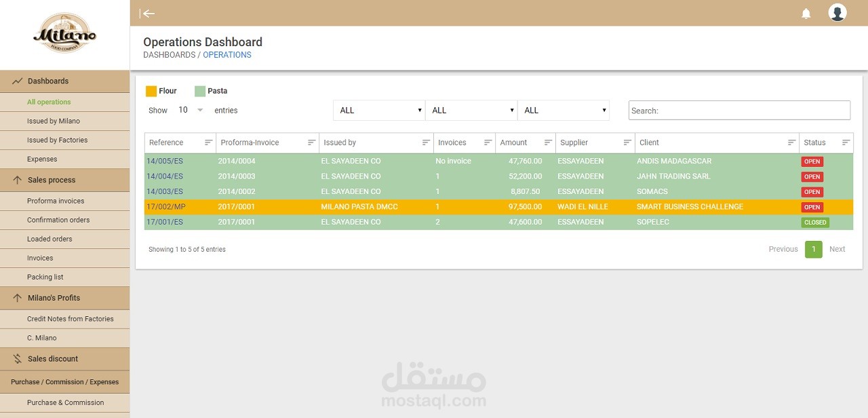Viewport: 868px width, 418px height.
Task: Open the middle ALL filter dropdown
Action: (x=471, y=111)
